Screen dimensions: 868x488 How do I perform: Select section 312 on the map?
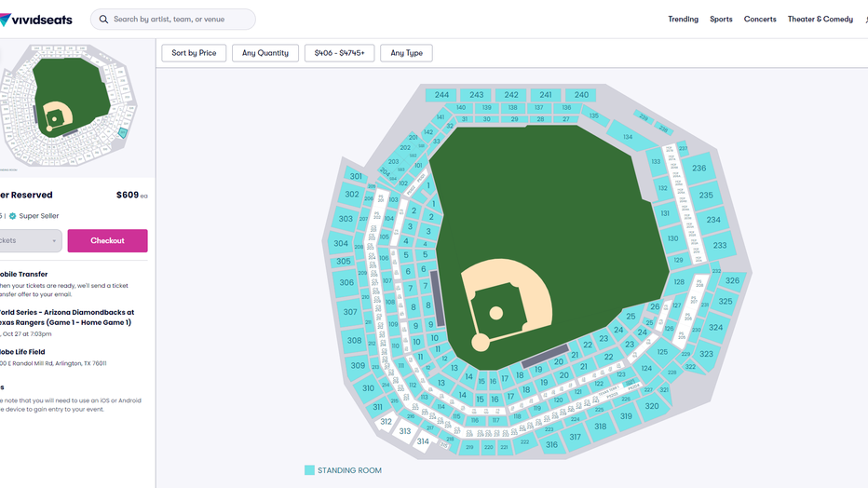tap(386, 422)
